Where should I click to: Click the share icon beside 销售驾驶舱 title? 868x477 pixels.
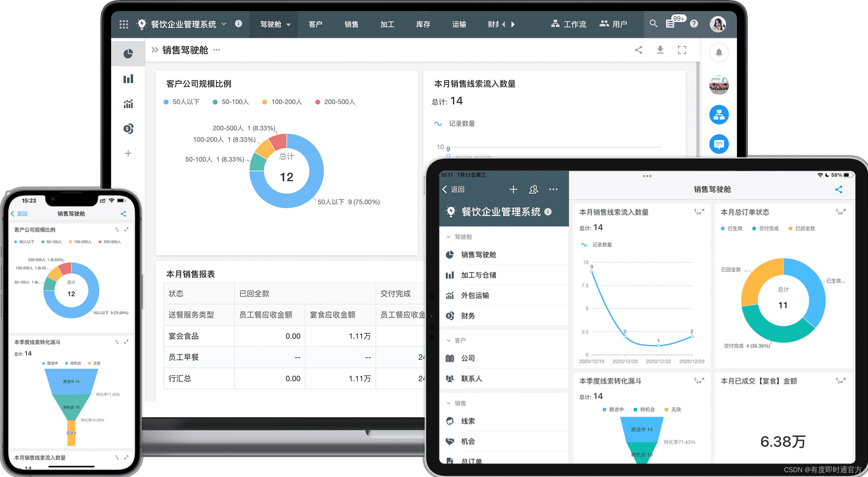click(639, 50)
